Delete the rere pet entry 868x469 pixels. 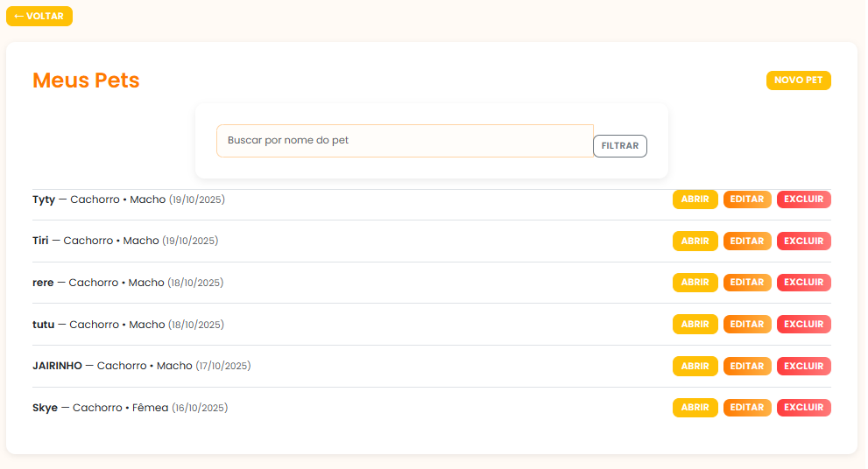point(803,283)
